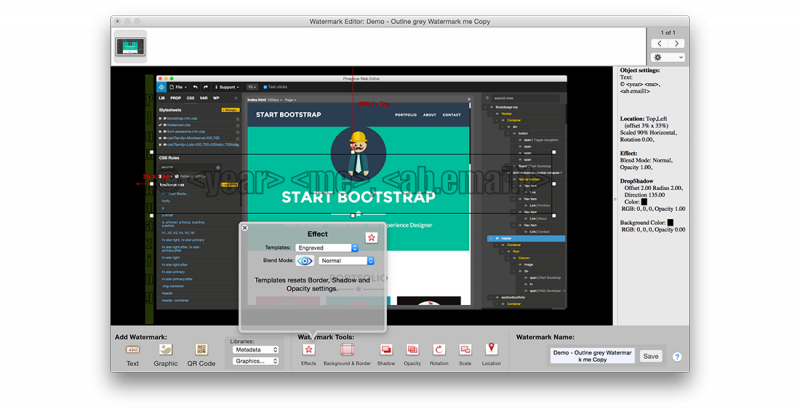Open the Metadata libraries dropdown
This screenshot has height=412, width=800.
point(255,350)
